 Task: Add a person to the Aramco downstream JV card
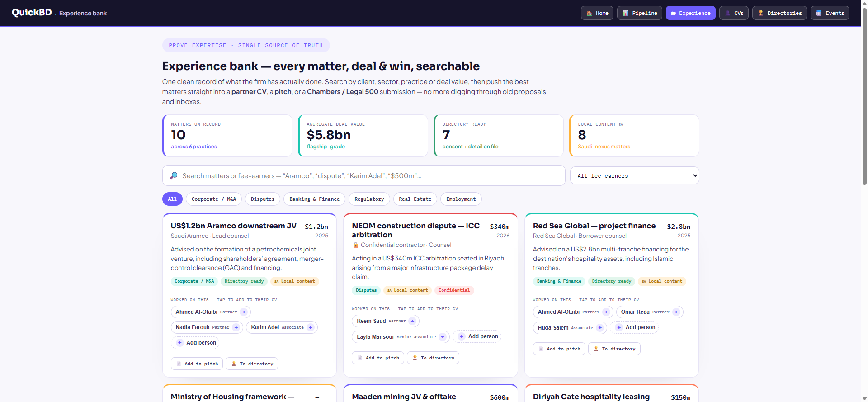pos(195,343)
